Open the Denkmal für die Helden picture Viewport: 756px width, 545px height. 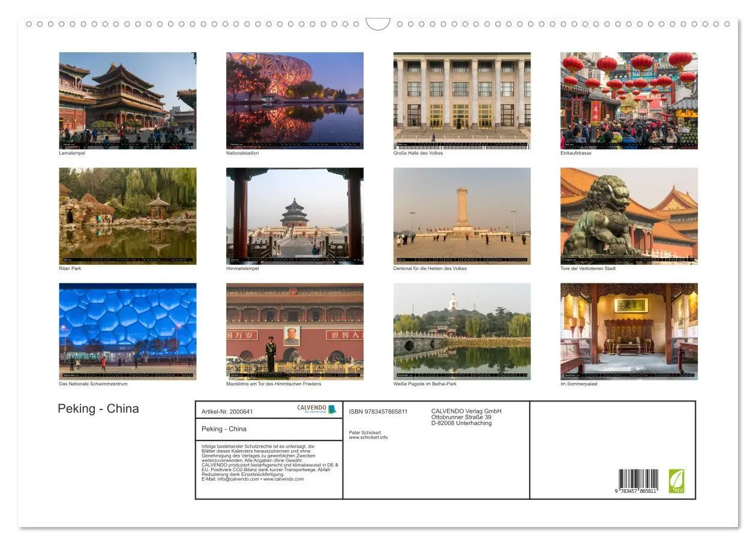[461, 215]
